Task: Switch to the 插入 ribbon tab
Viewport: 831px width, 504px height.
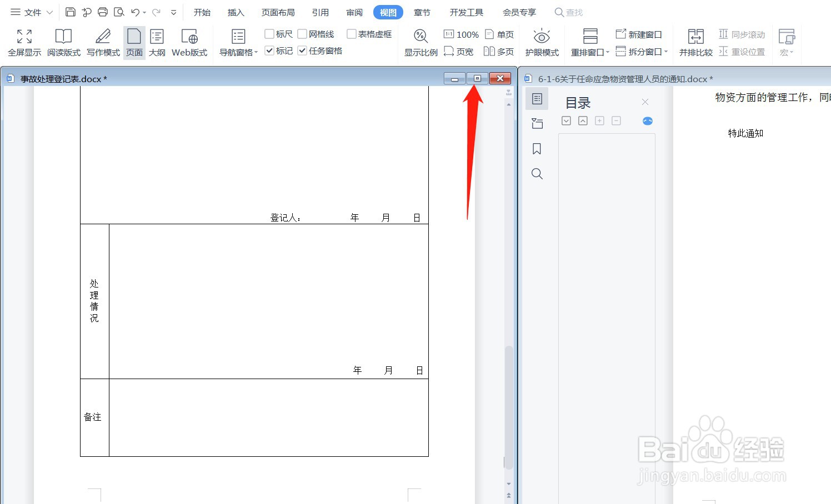Action: click(x=236, y=12)
